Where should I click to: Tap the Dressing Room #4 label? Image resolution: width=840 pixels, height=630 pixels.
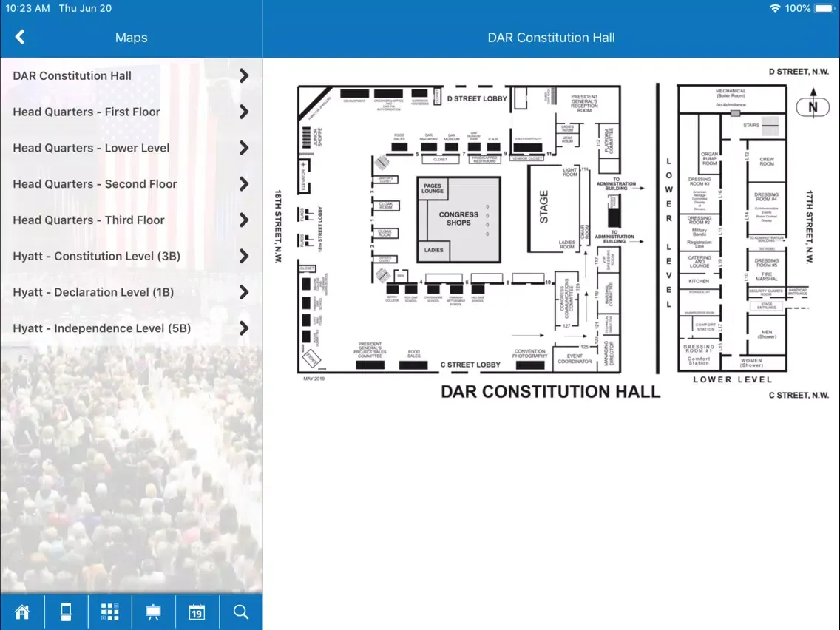(x=766, y=197)
